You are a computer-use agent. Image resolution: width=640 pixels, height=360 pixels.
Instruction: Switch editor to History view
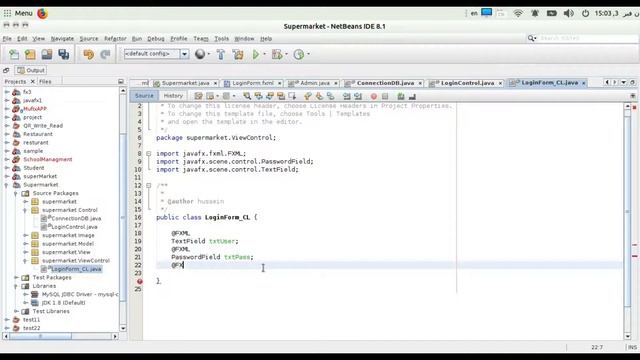[x=173, y=96]
